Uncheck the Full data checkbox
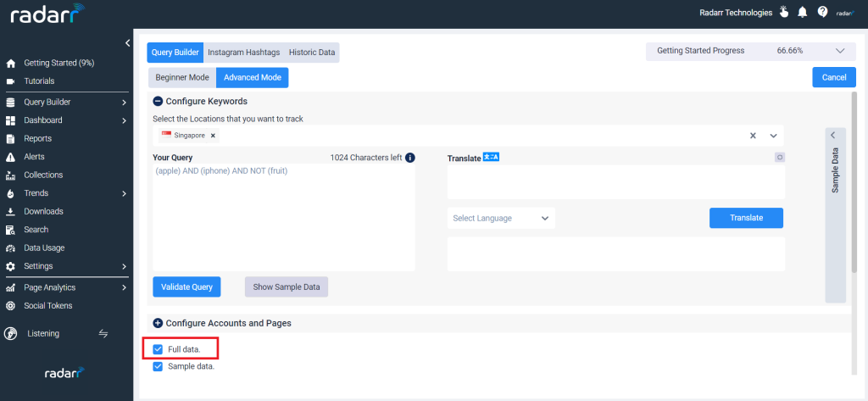868x401 pixels. click(158, 349)
